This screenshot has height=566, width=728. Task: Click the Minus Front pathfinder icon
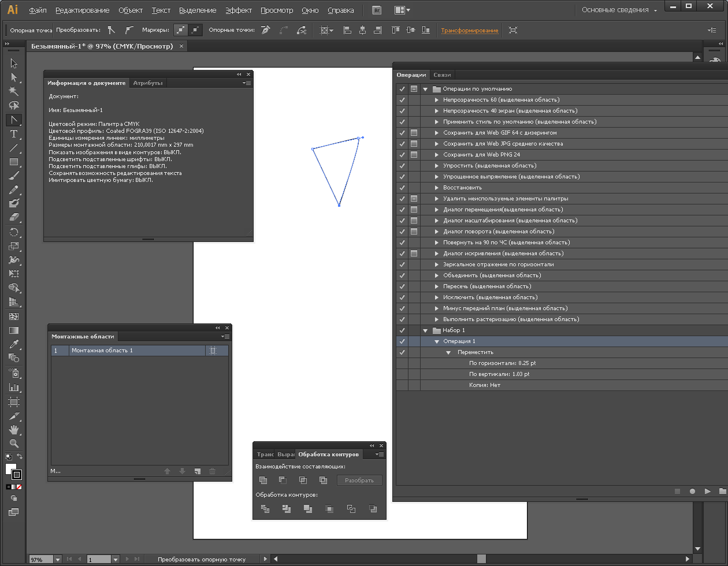(283, 480)
